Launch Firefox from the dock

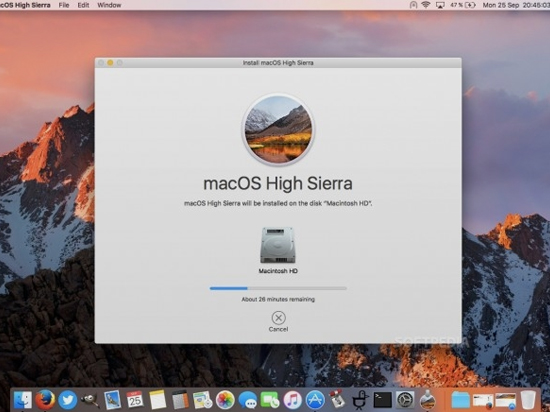[45, 399]
